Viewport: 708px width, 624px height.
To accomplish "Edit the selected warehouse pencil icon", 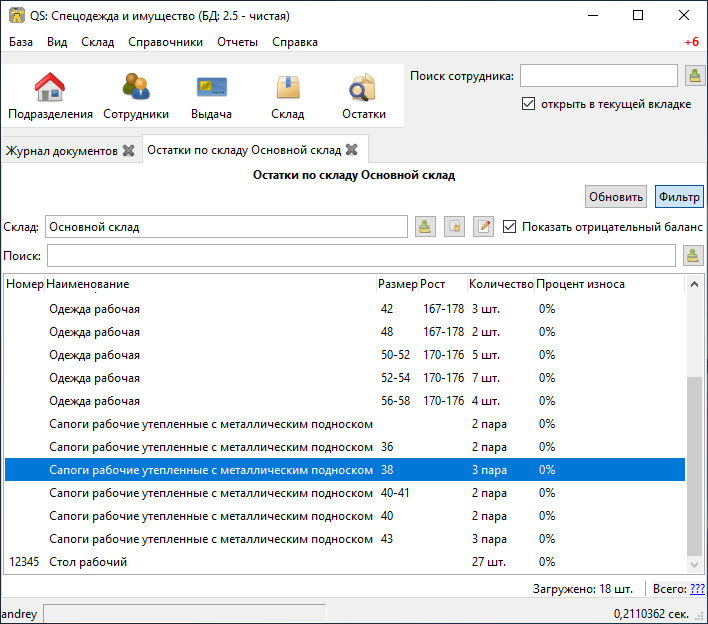I will (x=483, y=227).
